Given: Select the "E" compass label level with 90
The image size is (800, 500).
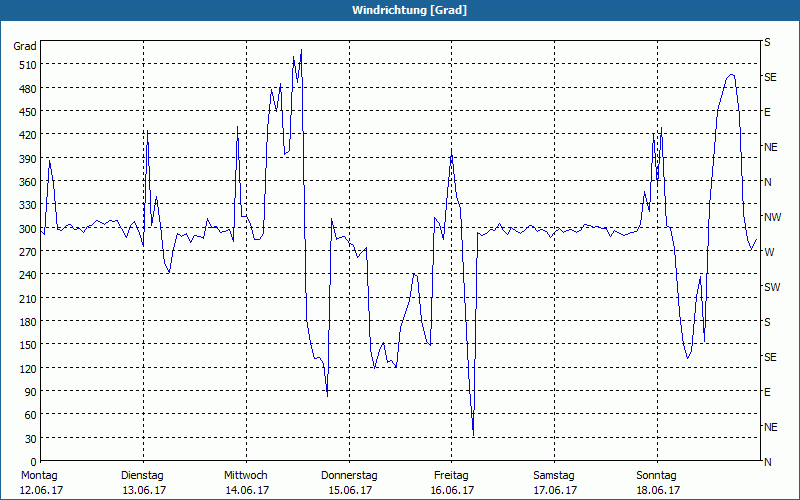Looking at the screenshot, I should [x=767, y=392].
